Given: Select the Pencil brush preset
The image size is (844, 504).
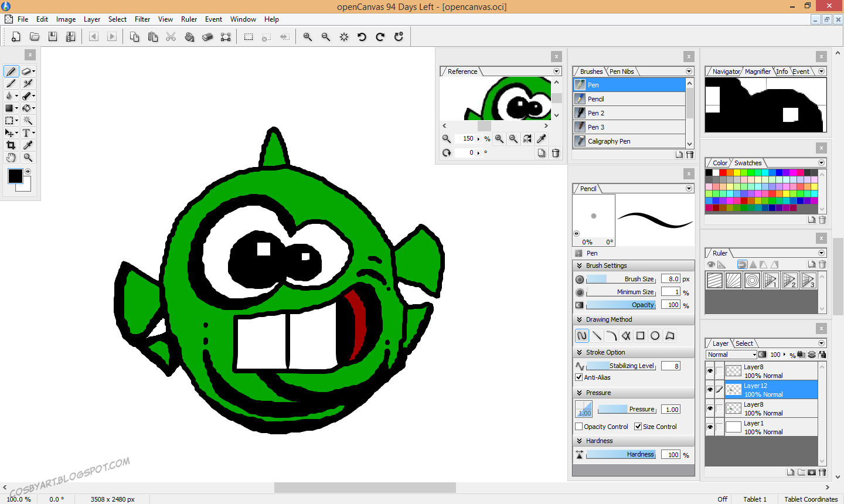Looking at the screenshot, I should pos(629,99).
